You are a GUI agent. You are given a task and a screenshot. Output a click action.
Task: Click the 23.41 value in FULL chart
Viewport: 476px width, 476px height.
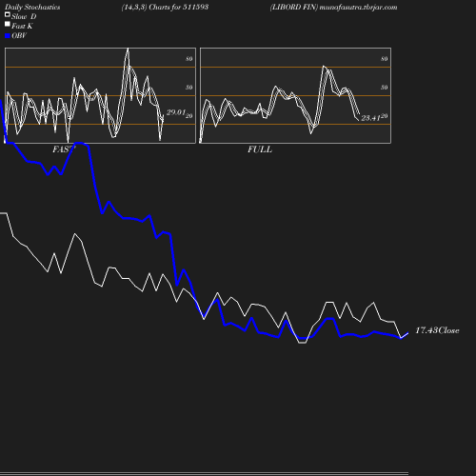[370, 118]
